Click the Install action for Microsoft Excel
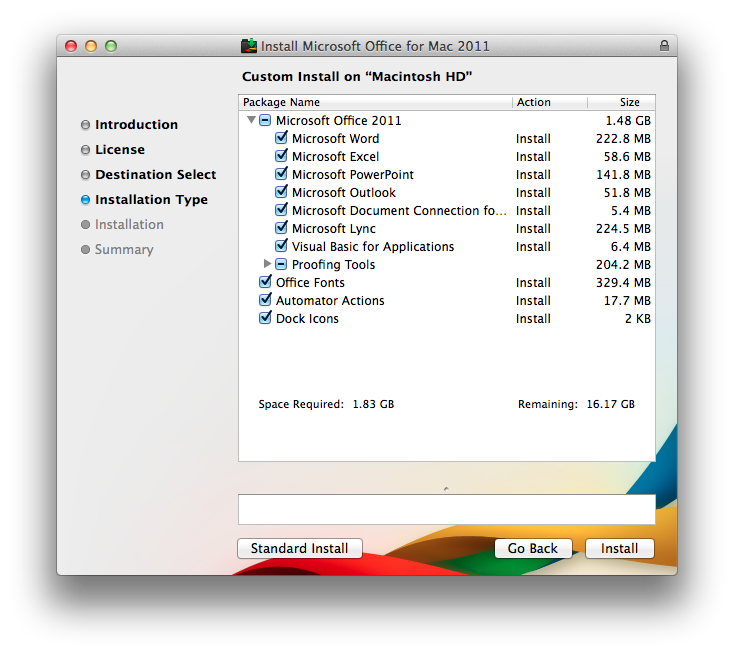 coord(533,157)
